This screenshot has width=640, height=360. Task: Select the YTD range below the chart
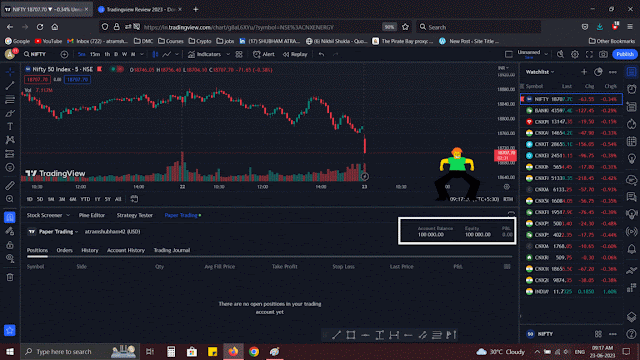click(x=85, y=199)
